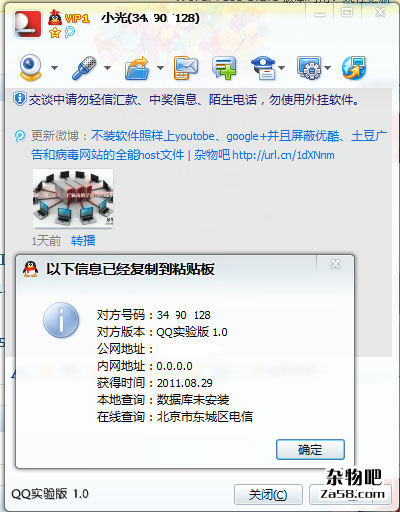Expand the webcam video options arrow
Viewport: 400px width, 512px height.
[54, 68]
